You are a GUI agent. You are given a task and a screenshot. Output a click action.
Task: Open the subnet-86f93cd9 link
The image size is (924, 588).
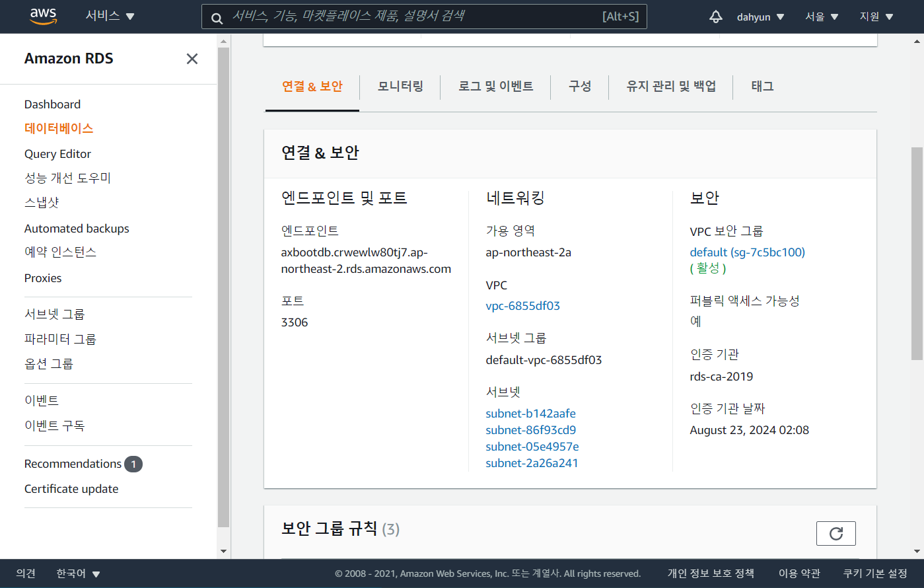(x=530, y=430)
